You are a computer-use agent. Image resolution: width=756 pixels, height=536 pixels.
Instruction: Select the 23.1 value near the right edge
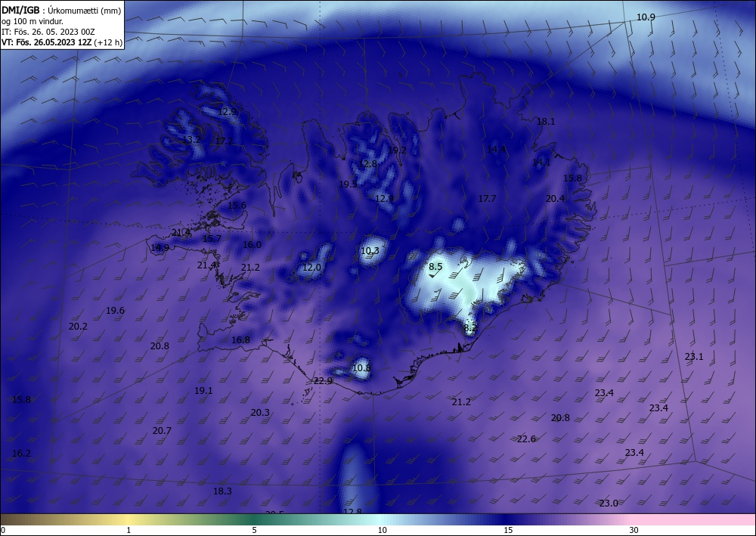pyautogui.click(x=694, y=357)
